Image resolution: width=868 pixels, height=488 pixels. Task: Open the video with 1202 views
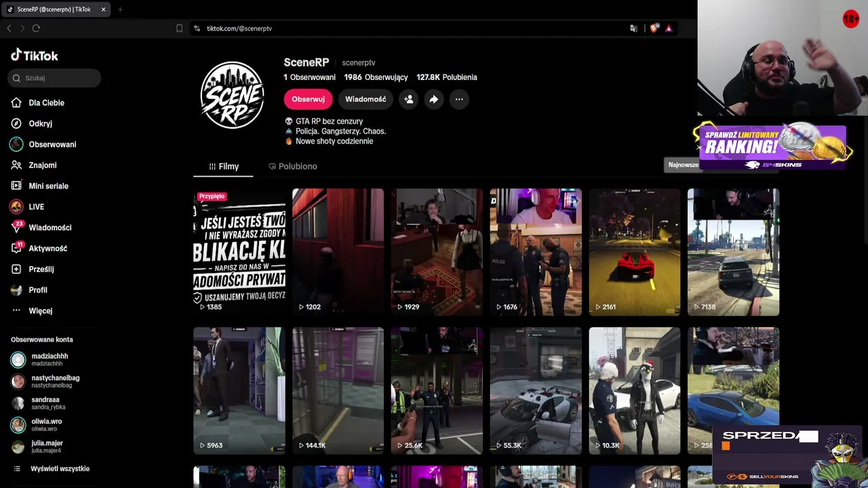[338, 252]
